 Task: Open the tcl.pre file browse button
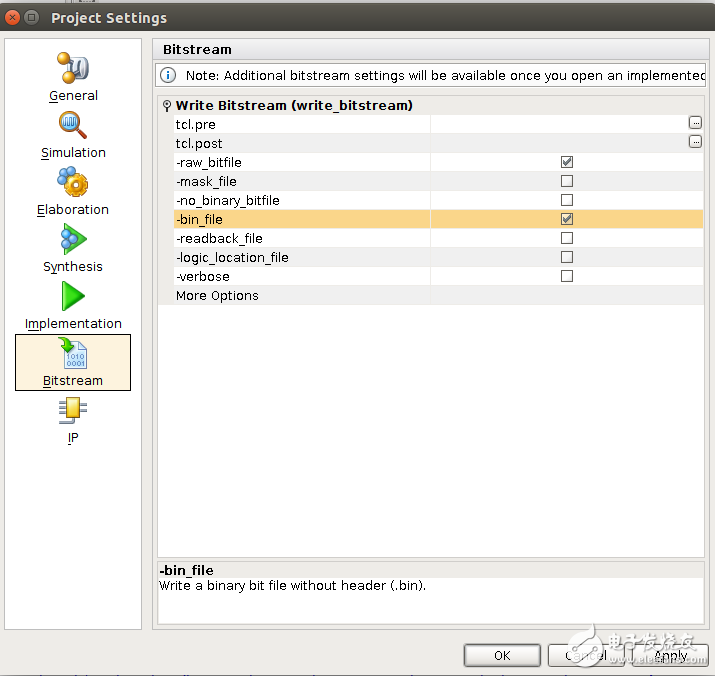(695, 123)
